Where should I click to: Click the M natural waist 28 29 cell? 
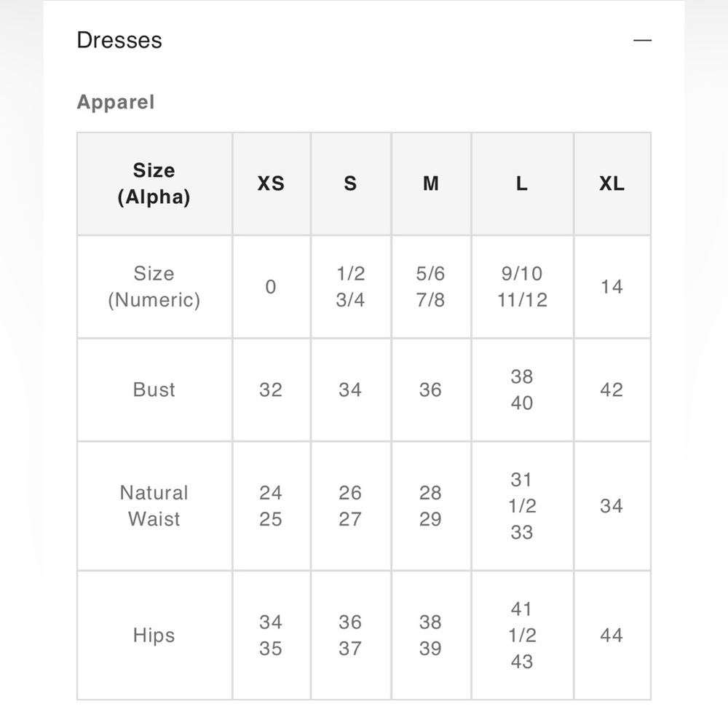point(430,506)
